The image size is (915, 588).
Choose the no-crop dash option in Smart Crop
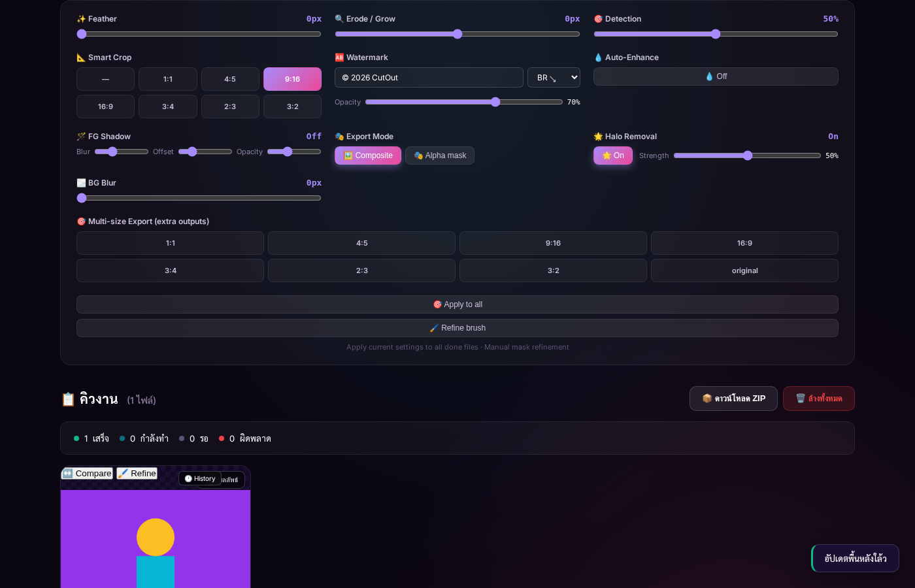click(105, 79)
